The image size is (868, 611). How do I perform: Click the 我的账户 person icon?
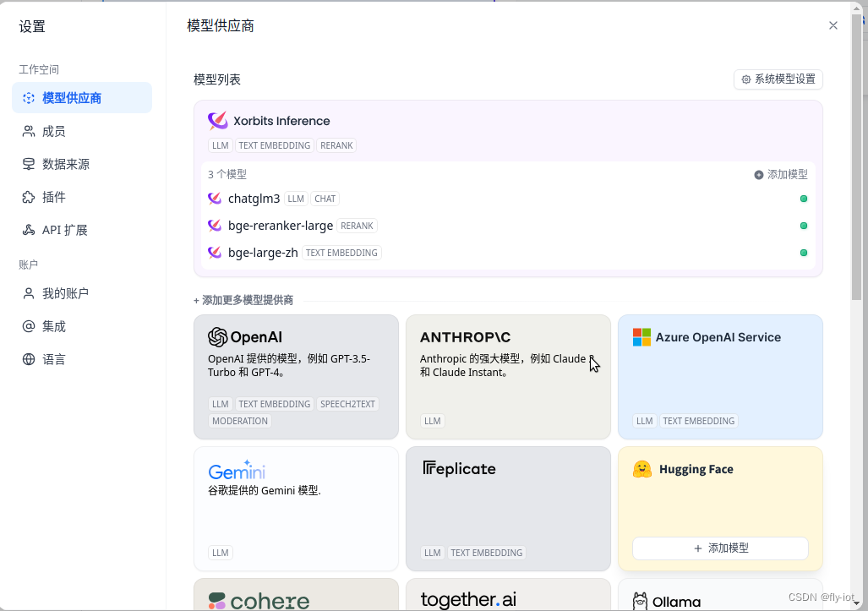click(28, 293)
